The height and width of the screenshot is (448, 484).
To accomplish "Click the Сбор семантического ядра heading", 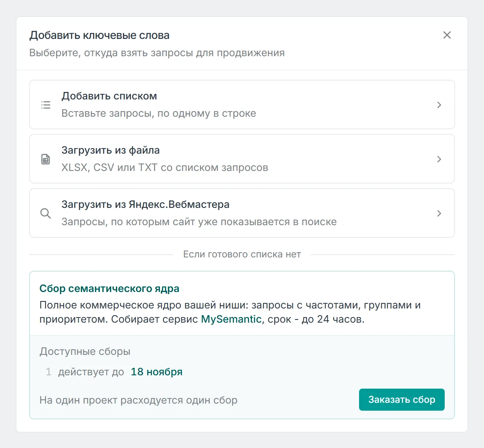I will (109, 288).
